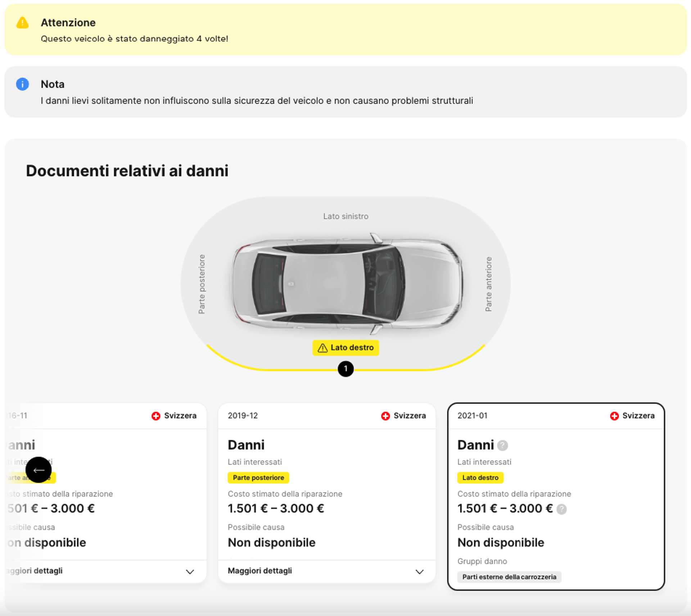Click the top-view car image
Viewport: 691px width, 616px height.
(x=347, y=284)
